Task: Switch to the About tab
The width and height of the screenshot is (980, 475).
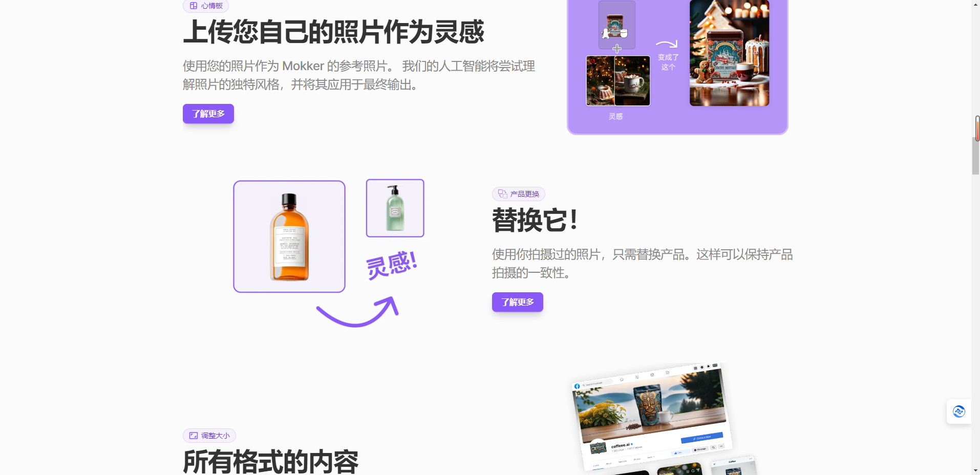Action: 608,463
